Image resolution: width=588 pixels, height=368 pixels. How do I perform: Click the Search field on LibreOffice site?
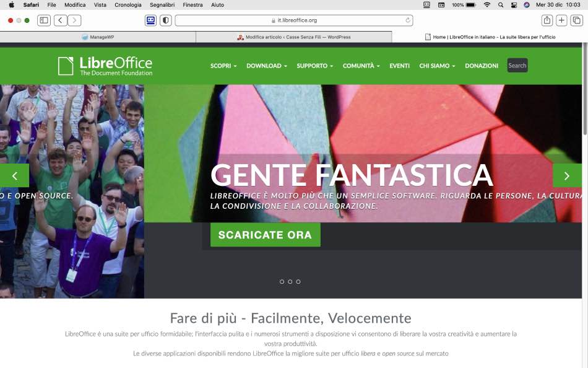click(x=517, y=65)
